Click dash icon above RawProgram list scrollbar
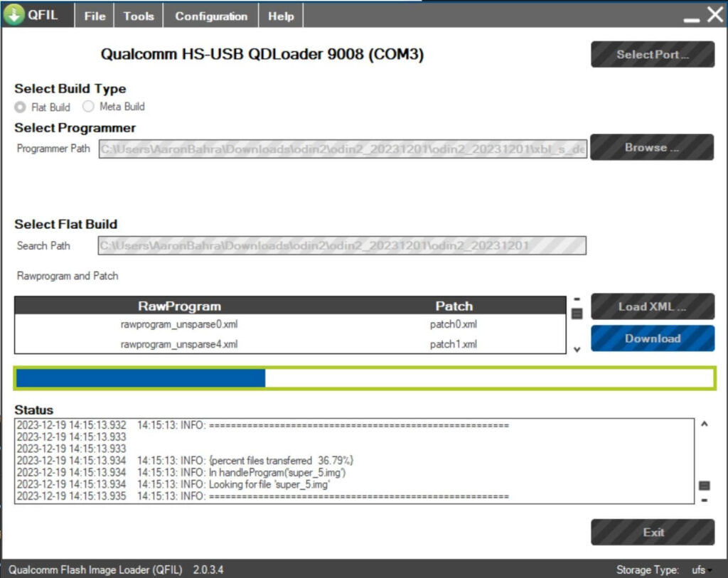 pos(577,299)
